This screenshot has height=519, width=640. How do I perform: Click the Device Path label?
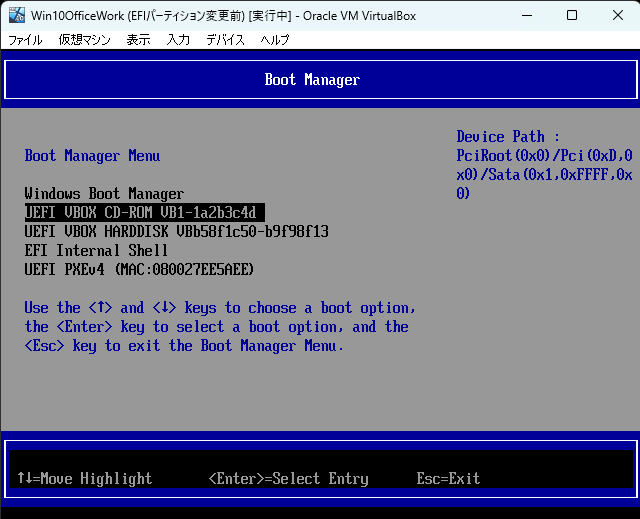508,137
